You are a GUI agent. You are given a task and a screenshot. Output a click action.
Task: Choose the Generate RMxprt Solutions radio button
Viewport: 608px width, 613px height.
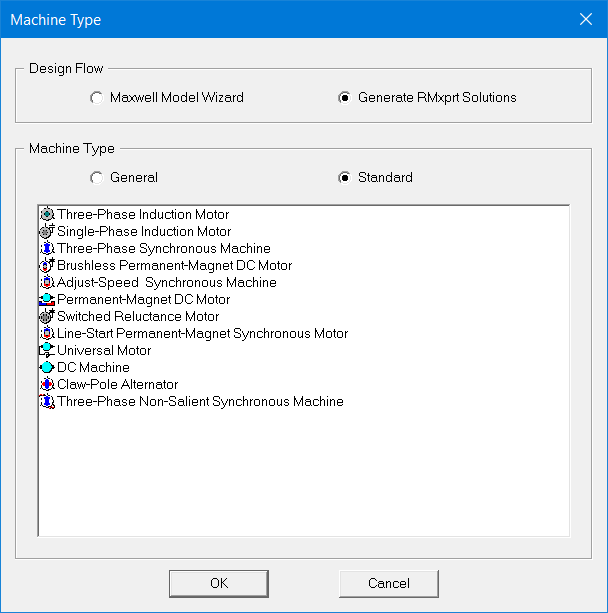(344, 97)
